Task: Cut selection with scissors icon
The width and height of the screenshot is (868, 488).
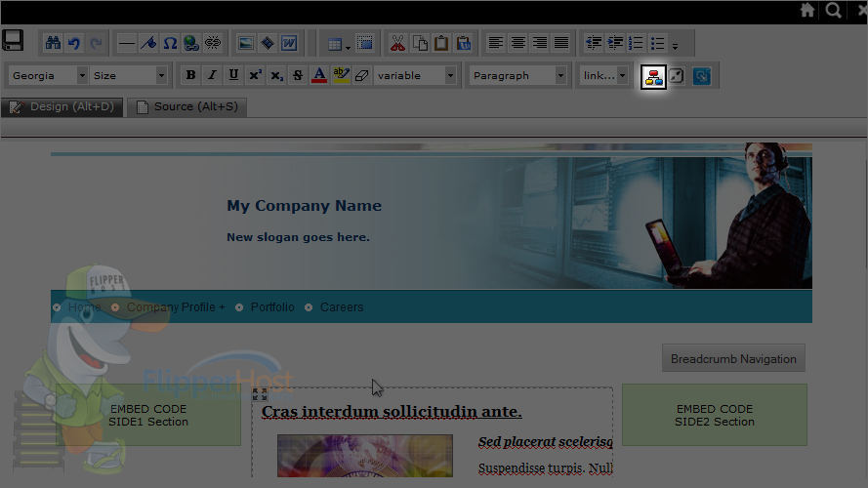Action: 397,43
